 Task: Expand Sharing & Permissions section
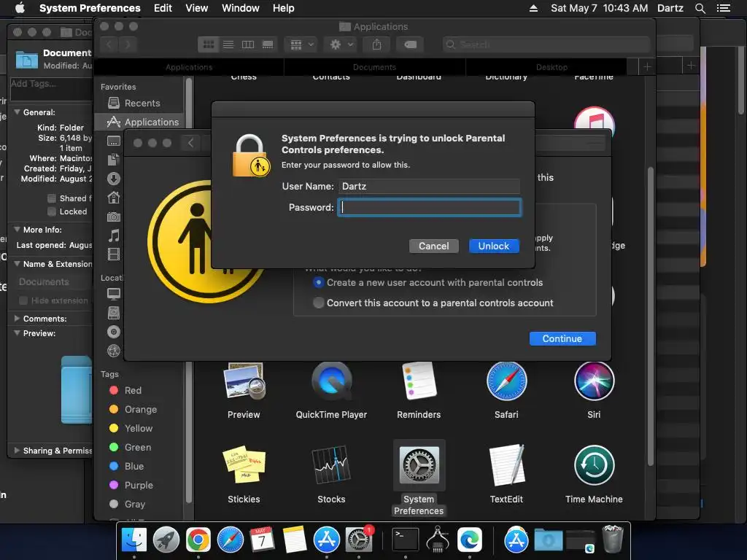[18, 451]
